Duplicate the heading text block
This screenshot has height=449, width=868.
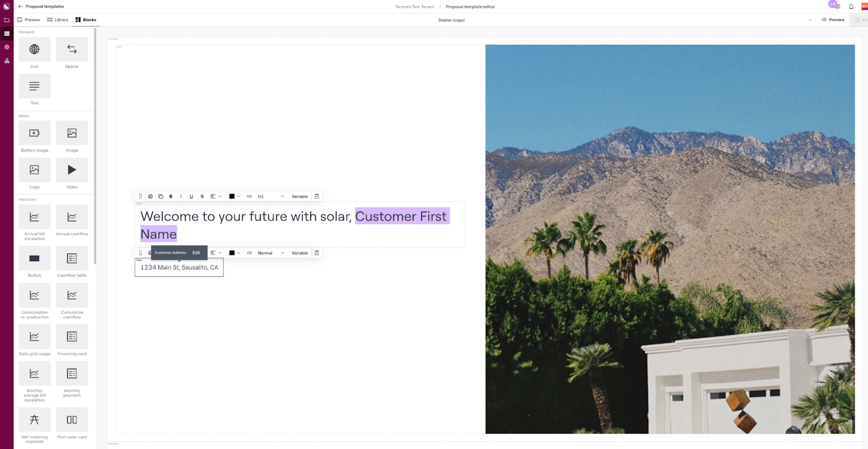[161, 197]
